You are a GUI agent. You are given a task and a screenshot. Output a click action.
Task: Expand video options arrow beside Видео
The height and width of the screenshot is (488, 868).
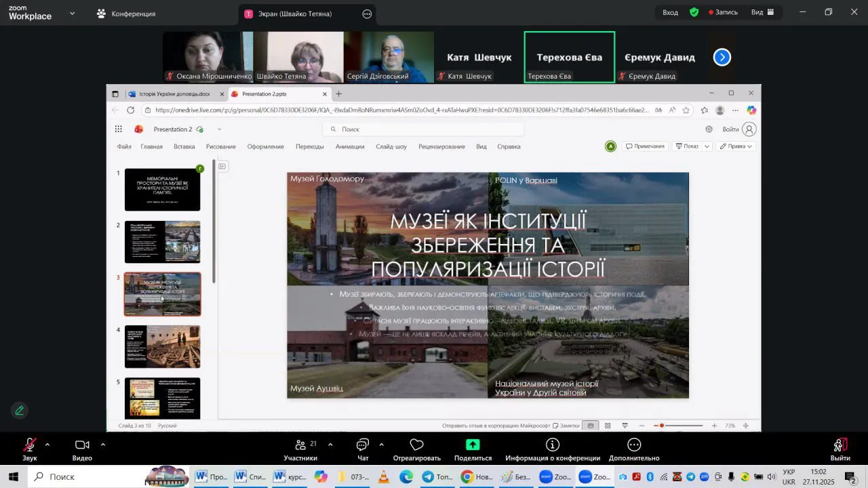(x=103, y=445)
